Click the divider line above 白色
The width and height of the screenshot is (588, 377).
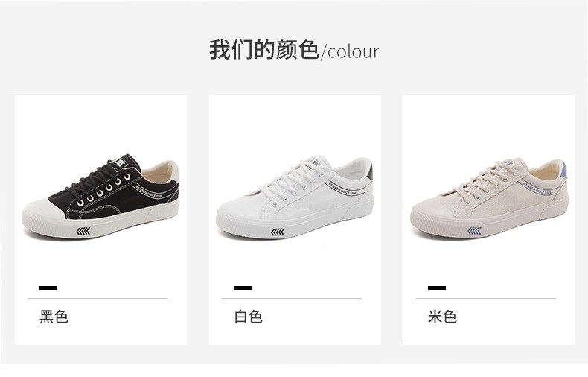[x=292, y=299]
